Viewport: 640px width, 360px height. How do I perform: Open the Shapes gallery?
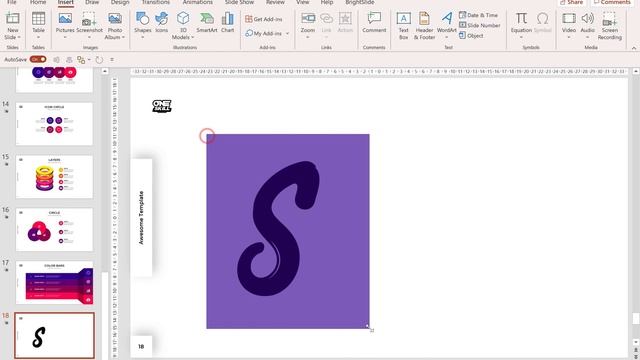coord(142,19)
